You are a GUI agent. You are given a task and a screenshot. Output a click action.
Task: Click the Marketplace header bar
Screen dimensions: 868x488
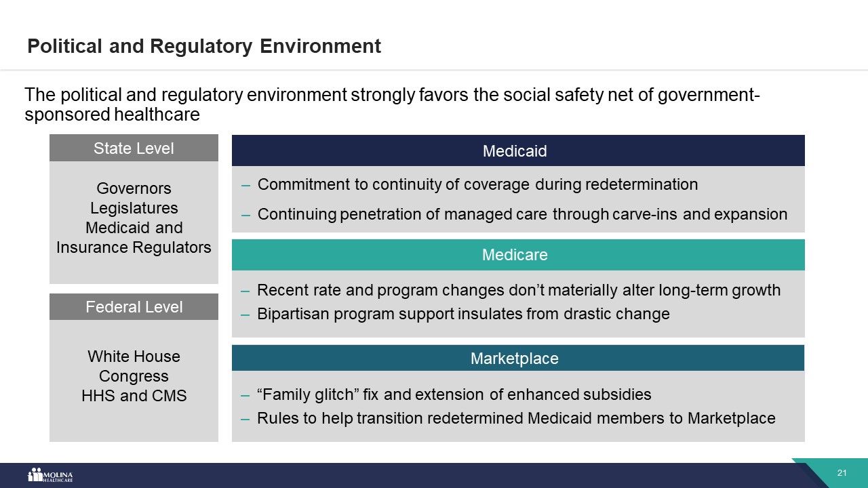(517, 358)
